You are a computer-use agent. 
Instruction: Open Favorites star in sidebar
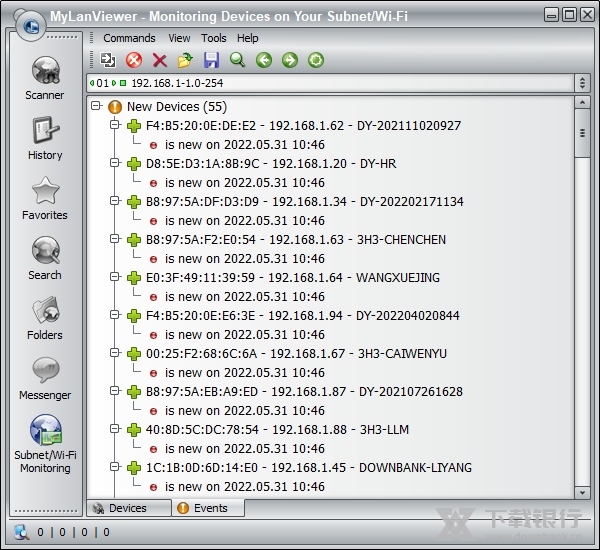click(x=44, y=198)
